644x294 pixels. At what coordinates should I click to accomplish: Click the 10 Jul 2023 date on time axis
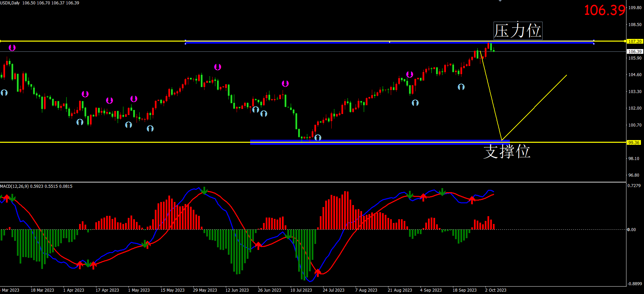point(301,290)
